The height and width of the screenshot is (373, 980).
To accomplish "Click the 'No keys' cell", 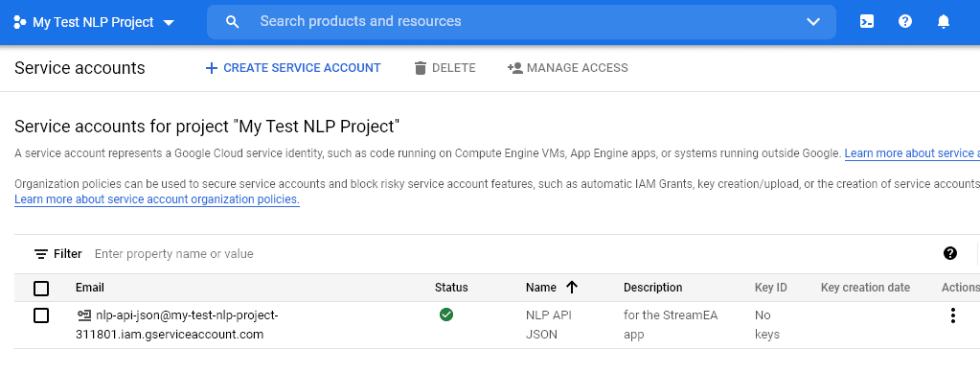I will 767,325.
